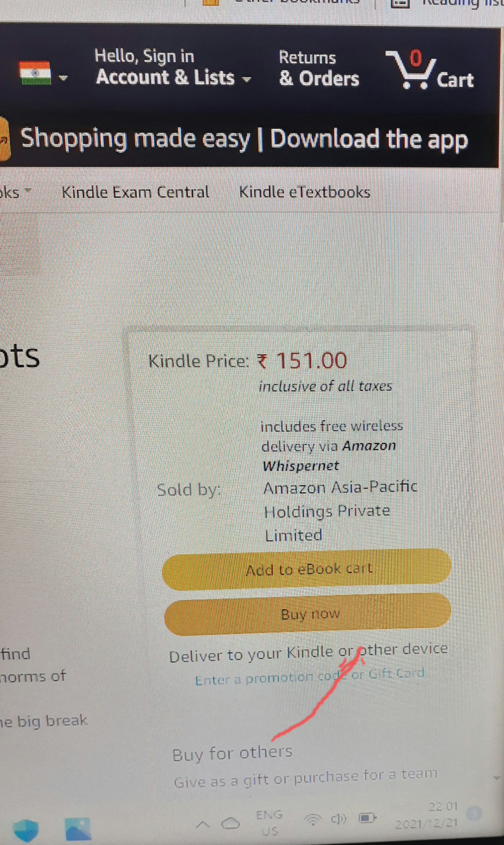504x845 pixels.
Task: Show hidden tray icons chevron
Action: pos(203,824)
